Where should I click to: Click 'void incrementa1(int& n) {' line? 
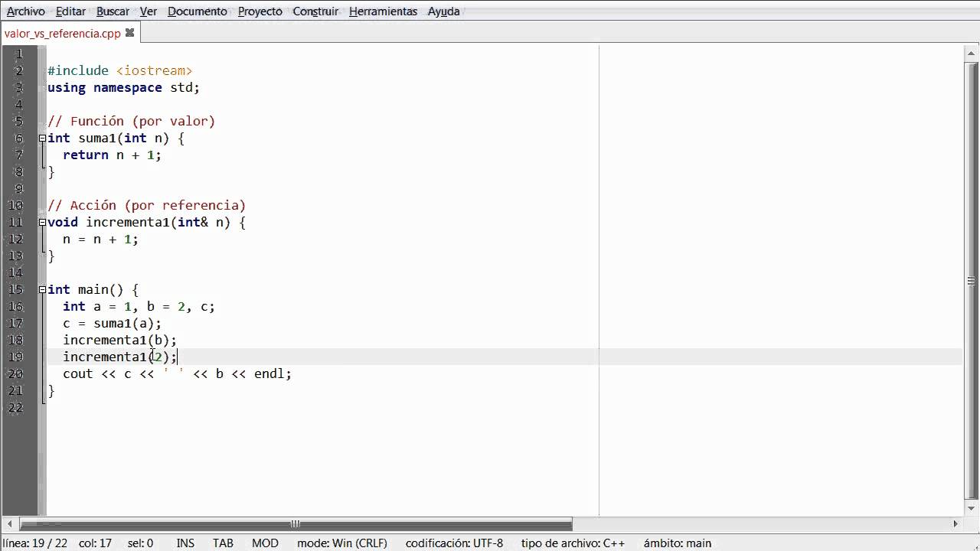[146, 222]
